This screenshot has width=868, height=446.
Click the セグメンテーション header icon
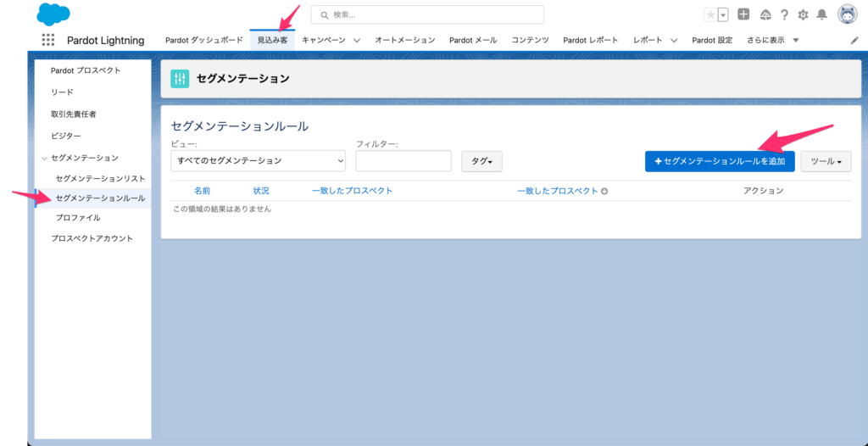[x=180, y=79]
